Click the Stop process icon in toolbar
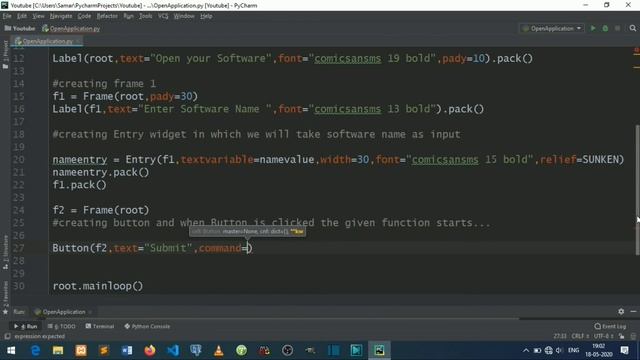 pyautogui.click(x=618, y=28)
